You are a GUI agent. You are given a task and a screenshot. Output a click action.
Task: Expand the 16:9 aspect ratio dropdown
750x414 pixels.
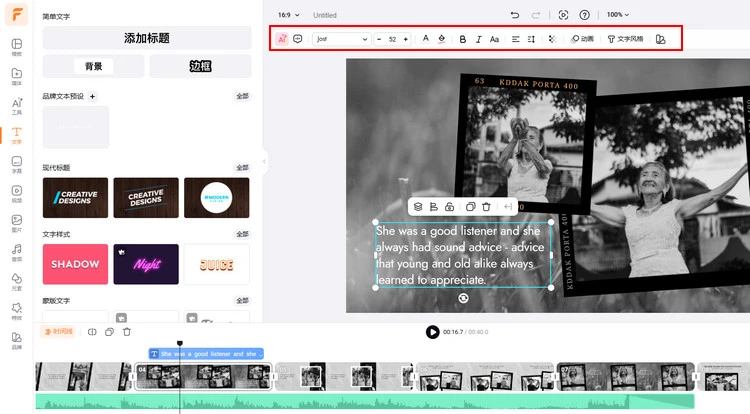tap(288, 15)
